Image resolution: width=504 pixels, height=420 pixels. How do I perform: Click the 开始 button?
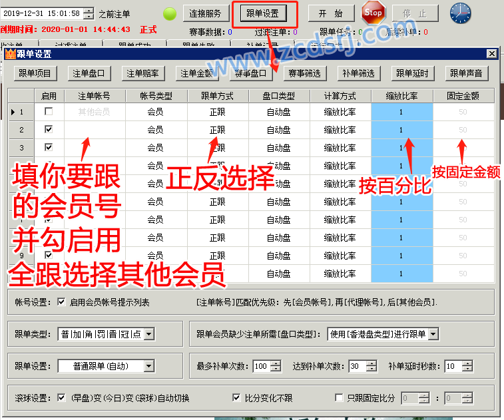coord(331,13)
